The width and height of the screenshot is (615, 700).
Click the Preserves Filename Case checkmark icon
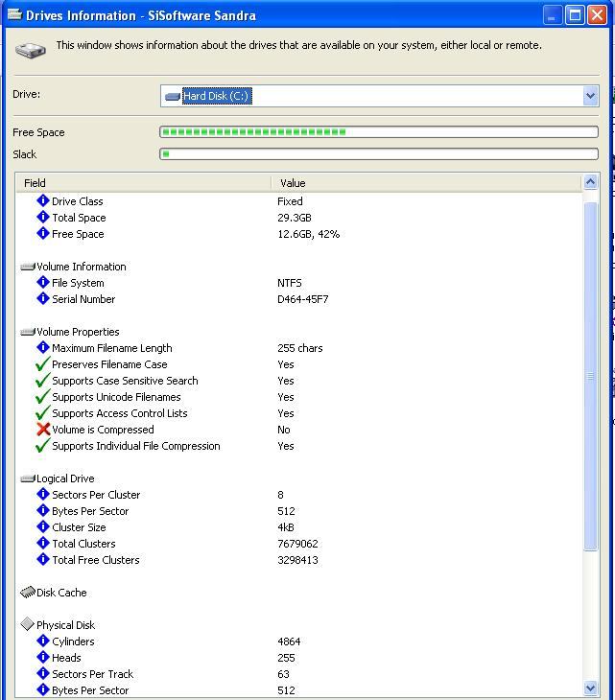(x=43, y=363)
